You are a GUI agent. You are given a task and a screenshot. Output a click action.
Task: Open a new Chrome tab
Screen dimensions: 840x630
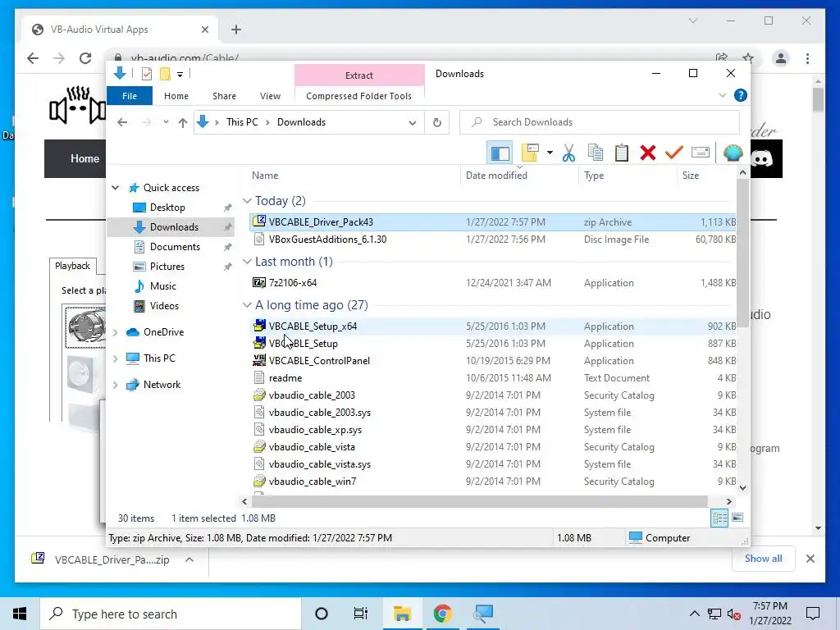click(235, 30)
